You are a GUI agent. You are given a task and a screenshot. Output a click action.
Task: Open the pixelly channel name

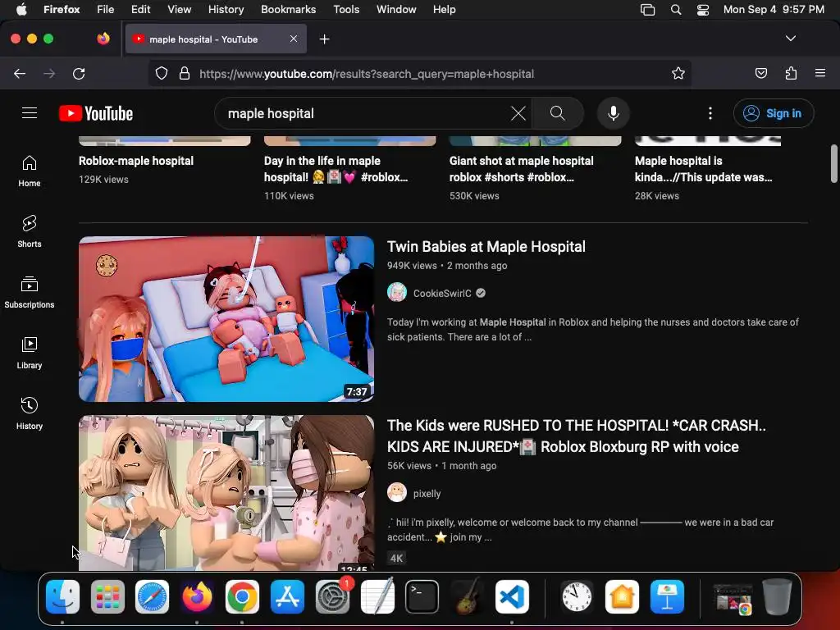point(427,493)
